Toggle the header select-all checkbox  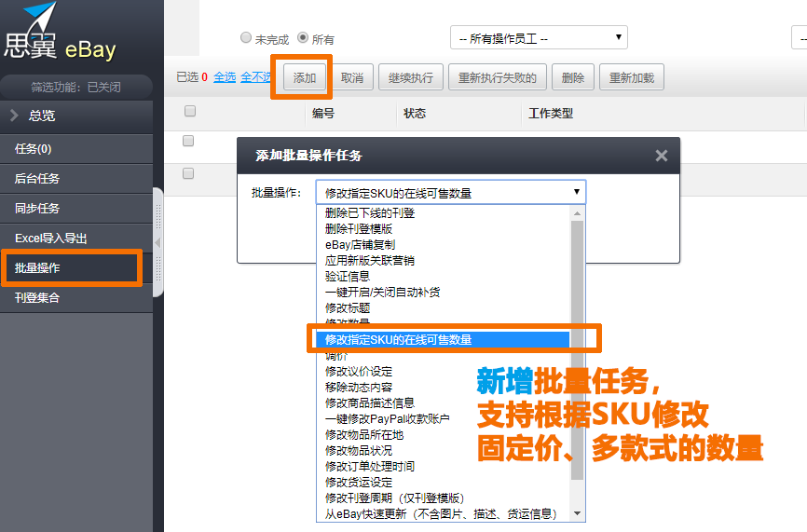190,111
